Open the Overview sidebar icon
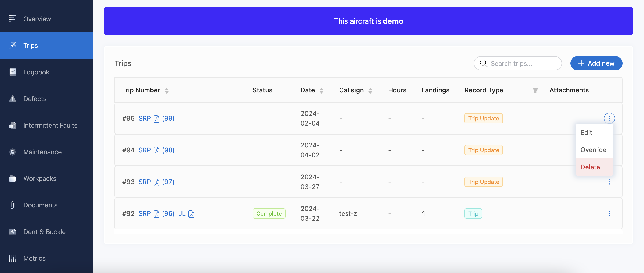Image resolution: width=644 pixels, height=273 pixels. pyautogui.click(x=12, y=19)
